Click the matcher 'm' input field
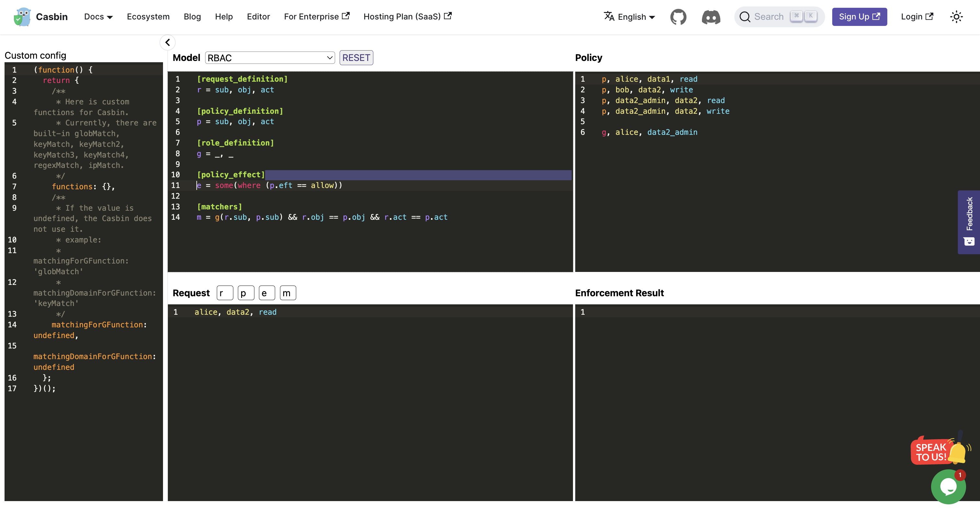Image resolution: width=980 pixels, height=516 pixels. click(x=288, y=293)
